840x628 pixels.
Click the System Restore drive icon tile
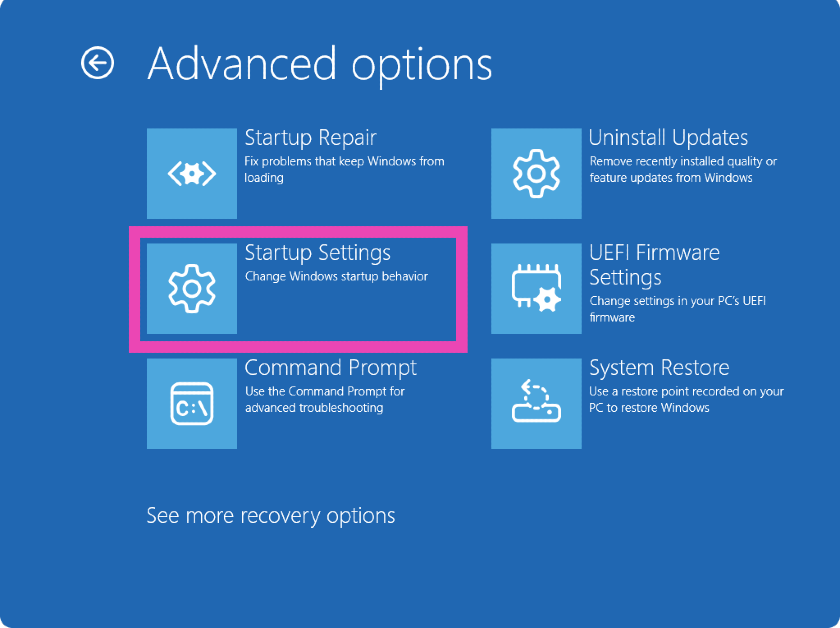pos(536,404)
